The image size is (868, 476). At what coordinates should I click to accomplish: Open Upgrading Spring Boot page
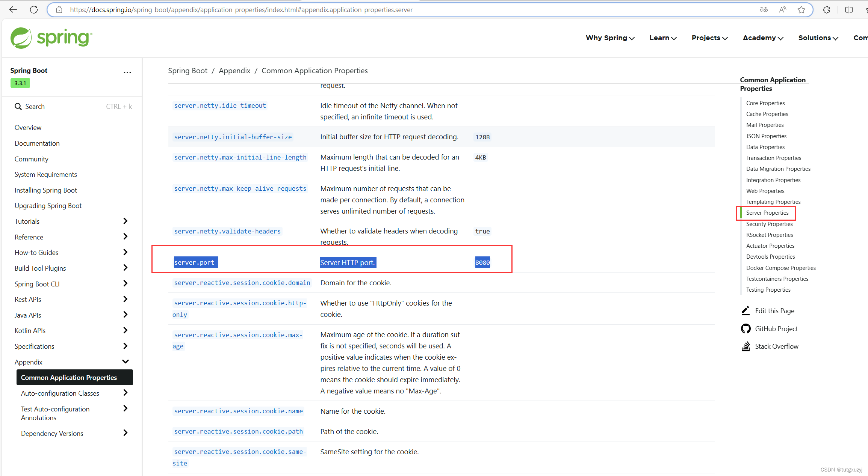[48, 206]
